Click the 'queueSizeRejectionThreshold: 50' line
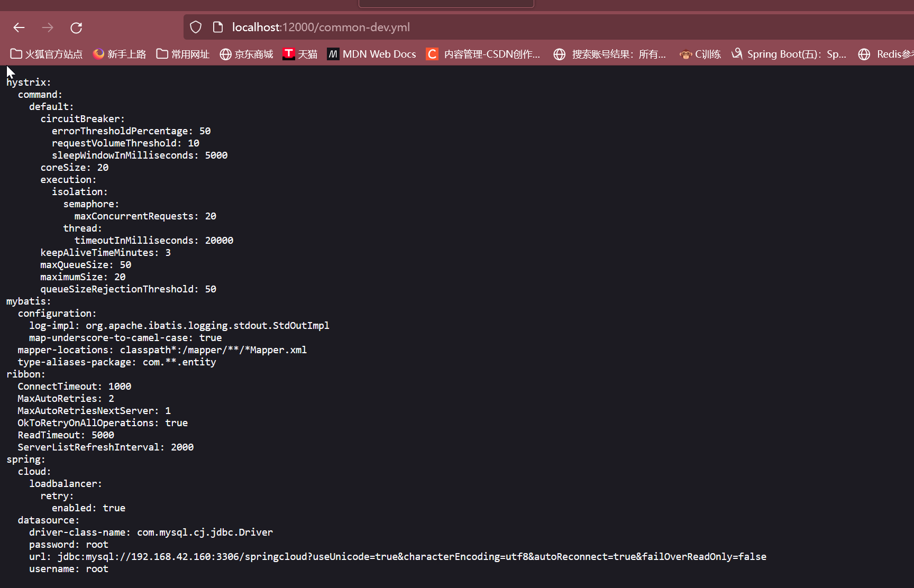Screen dimensions: 914x588 (129, 289)
